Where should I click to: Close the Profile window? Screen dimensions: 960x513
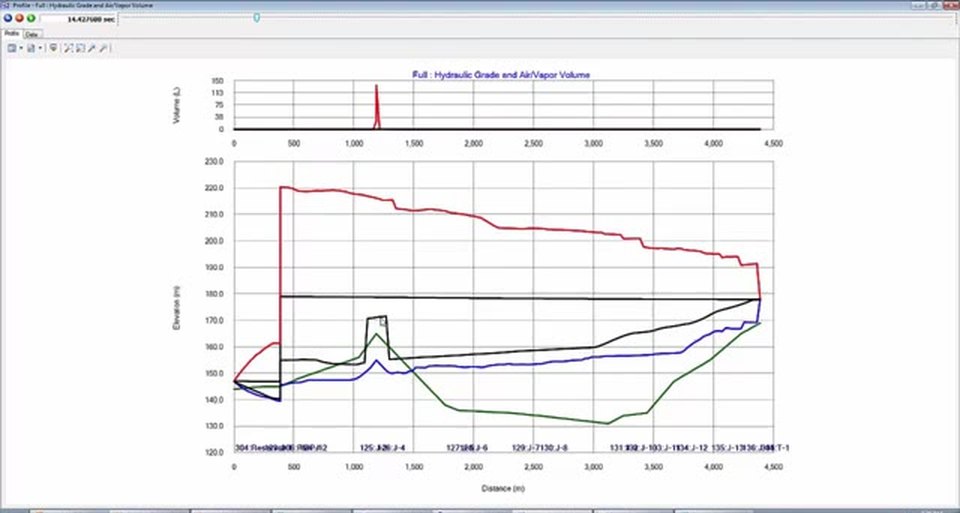click(950, 5)
